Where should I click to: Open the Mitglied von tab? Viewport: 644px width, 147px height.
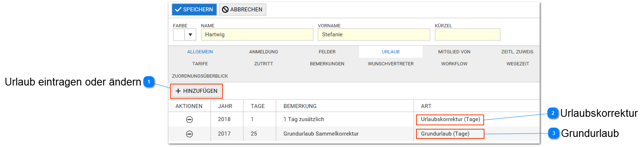click(454, 52)
